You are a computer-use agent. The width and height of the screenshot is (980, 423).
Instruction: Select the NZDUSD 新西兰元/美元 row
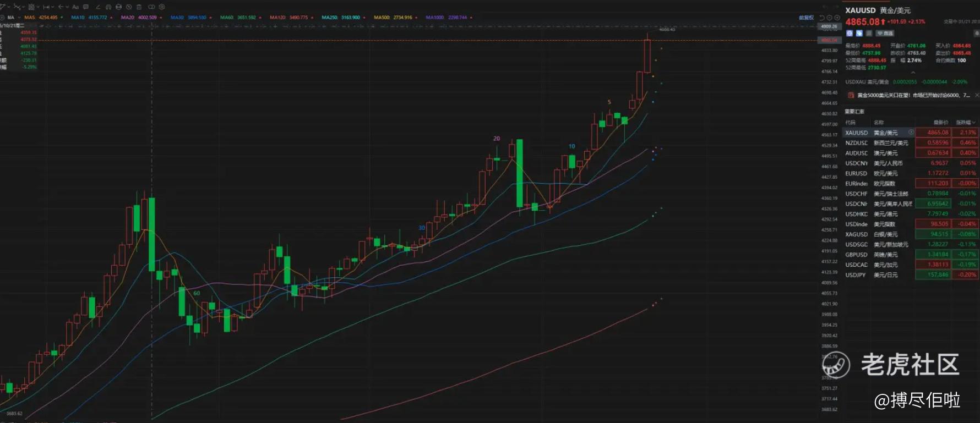[x=911, y=143]
